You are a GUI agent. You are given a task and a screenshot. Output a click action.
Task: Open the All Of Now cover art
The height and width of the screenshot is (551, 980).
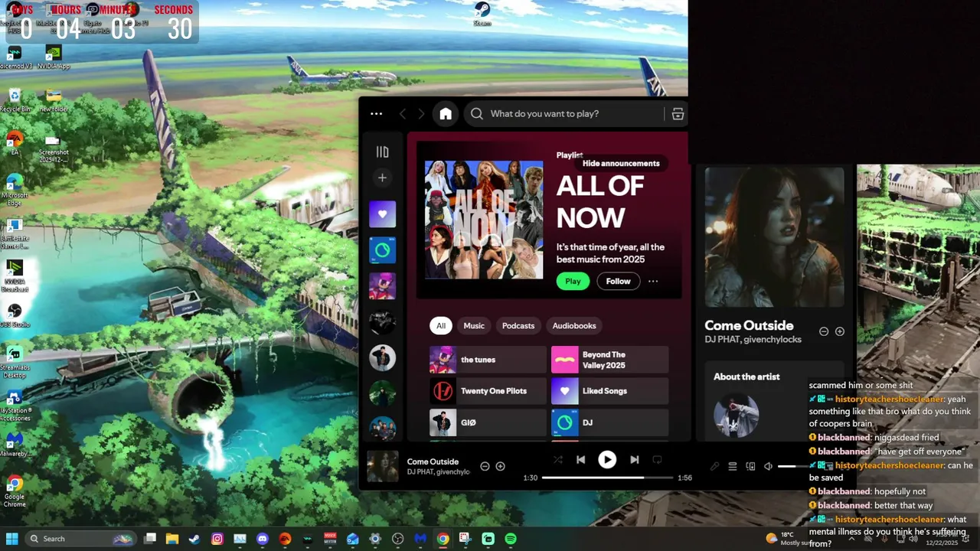[x=484, y=220]
